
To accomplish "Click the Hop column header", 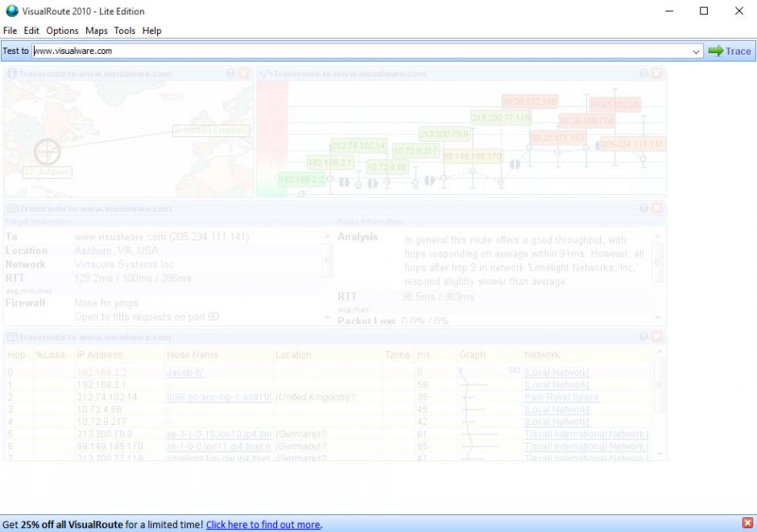I will coord(16,355).
